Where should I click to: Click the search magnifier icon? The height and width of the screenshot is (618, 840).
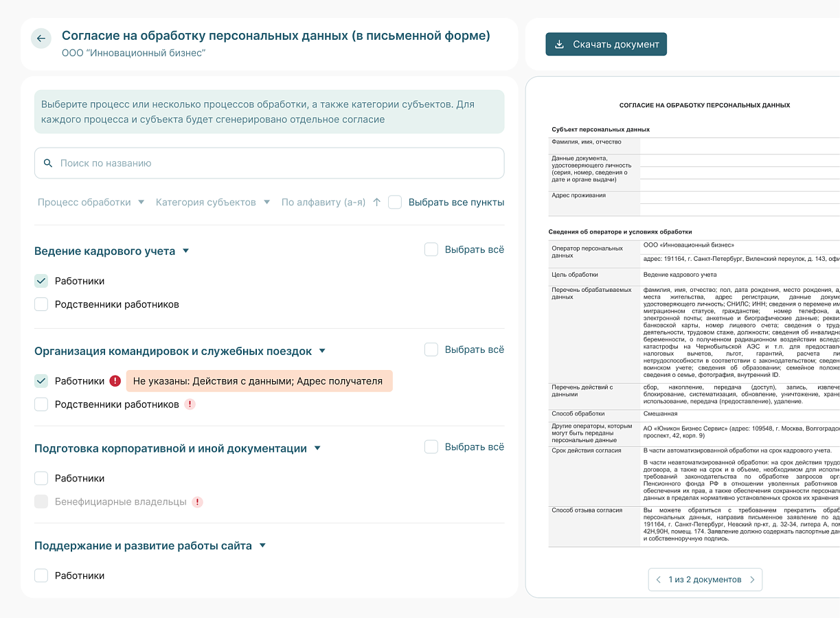point(48,163)
